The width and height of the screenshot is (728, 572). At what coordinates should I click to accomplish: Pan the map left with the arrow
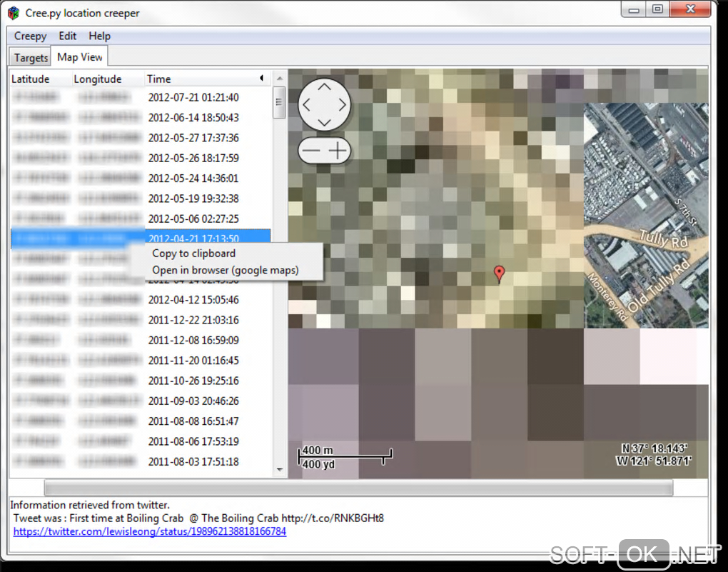[306, 105]
